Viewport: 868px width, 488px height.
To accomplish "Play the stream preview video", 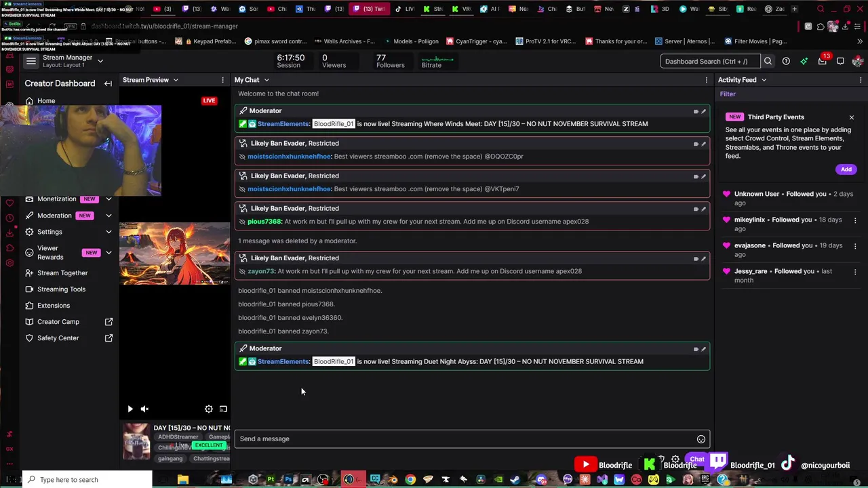I will pos(130,409).
